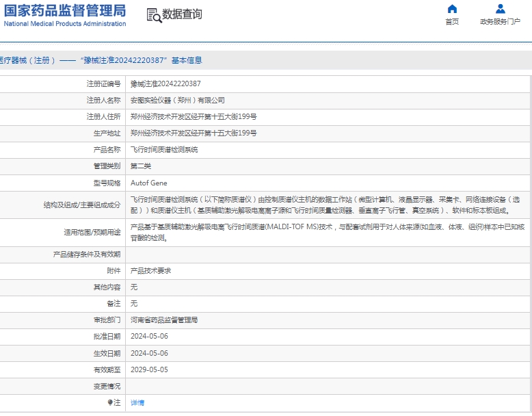
Task: Click the 附件 row label
Action: 114,271
